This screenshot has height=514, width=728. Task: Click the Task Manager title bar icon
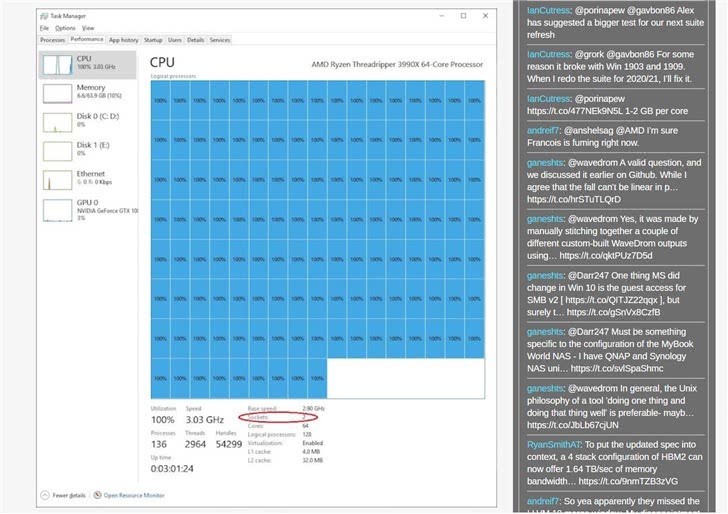coord(44,16)
